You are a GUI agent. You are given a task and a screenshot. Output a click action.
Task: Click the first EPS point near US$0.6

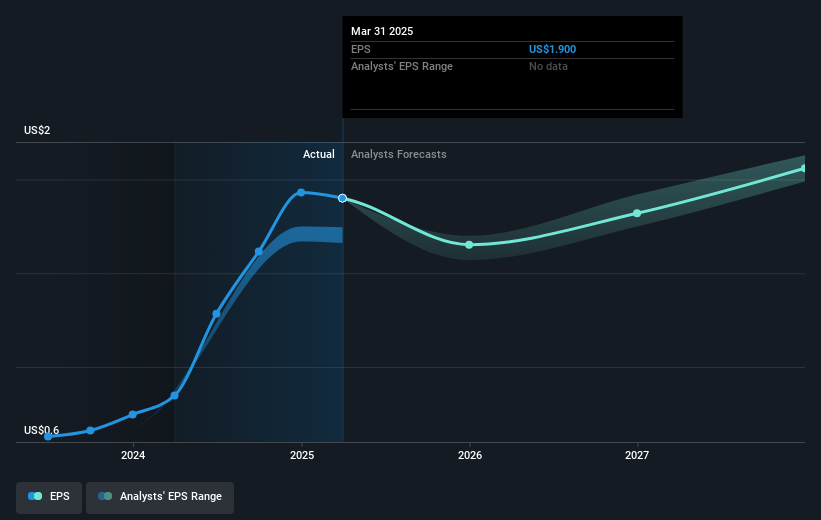click(x=48, y=436)
